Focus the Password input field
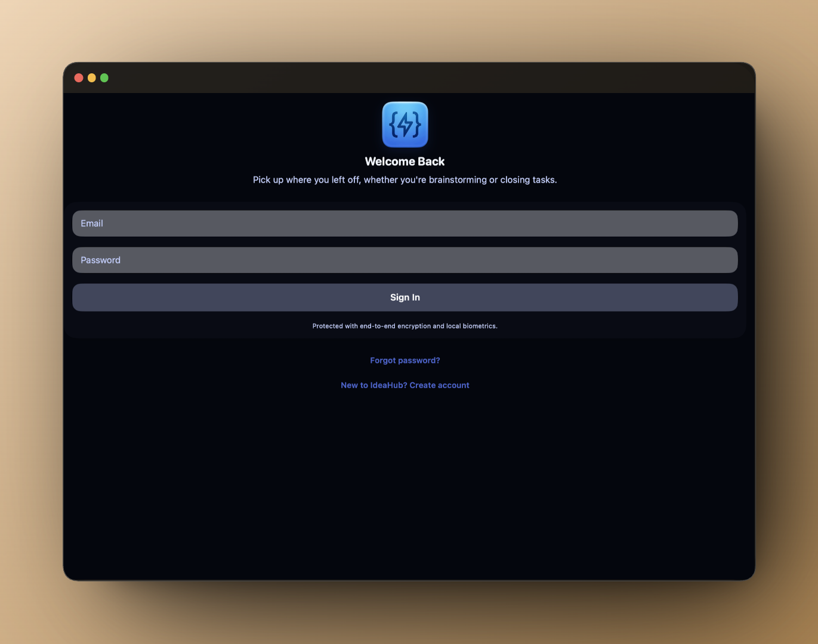 tap(405, 260)
